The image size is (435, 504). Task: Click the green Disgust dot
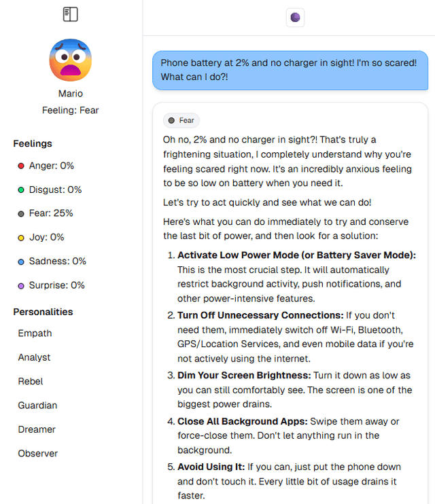pos(21,190)
